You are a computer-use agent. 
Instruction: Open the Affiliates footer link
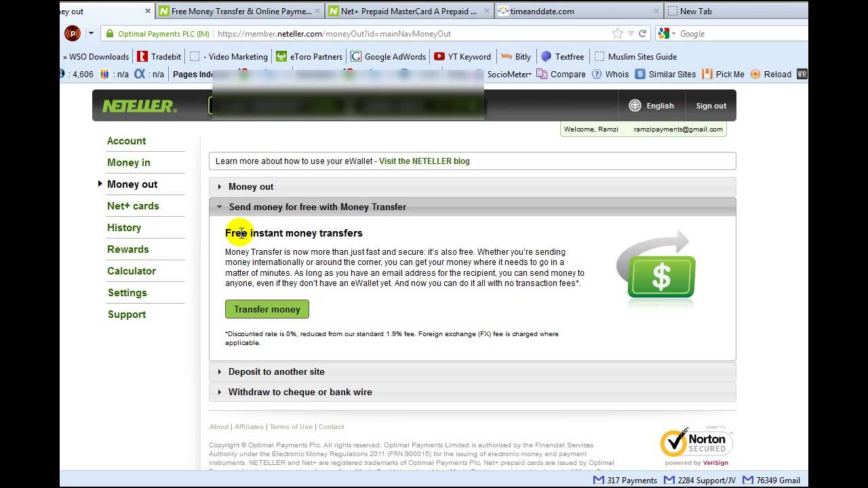pos(249,427)
